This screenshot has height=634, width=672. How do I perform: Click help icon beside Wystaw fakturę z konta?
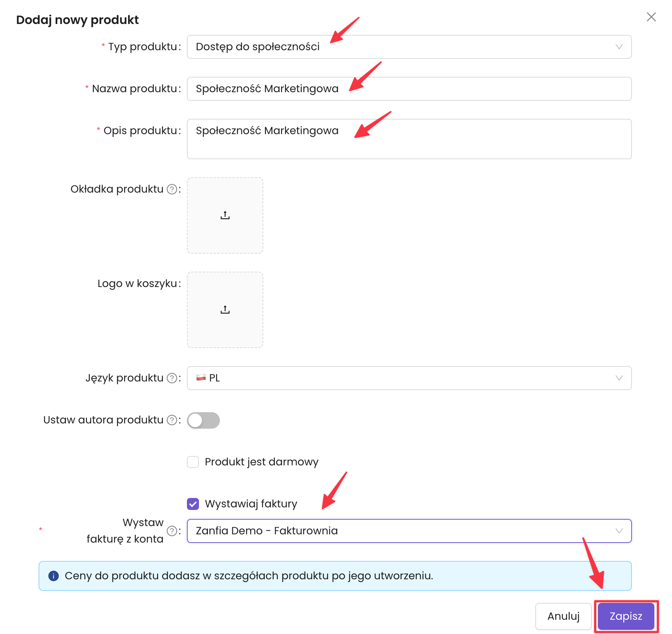[172, 531]
